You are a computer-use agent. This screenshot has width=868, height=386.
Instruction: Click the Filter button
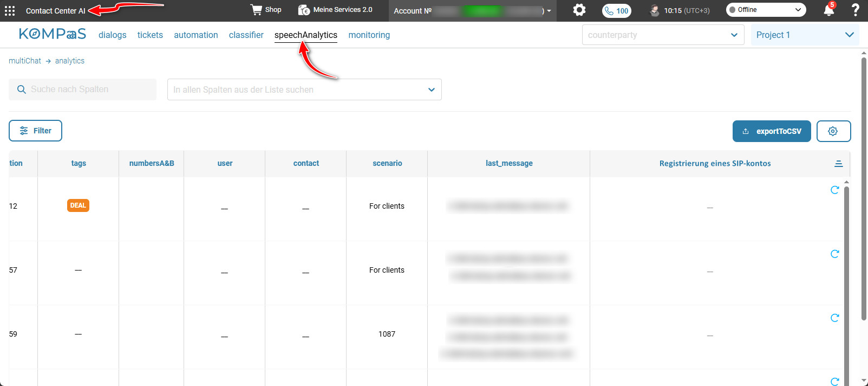pos(35,131)
